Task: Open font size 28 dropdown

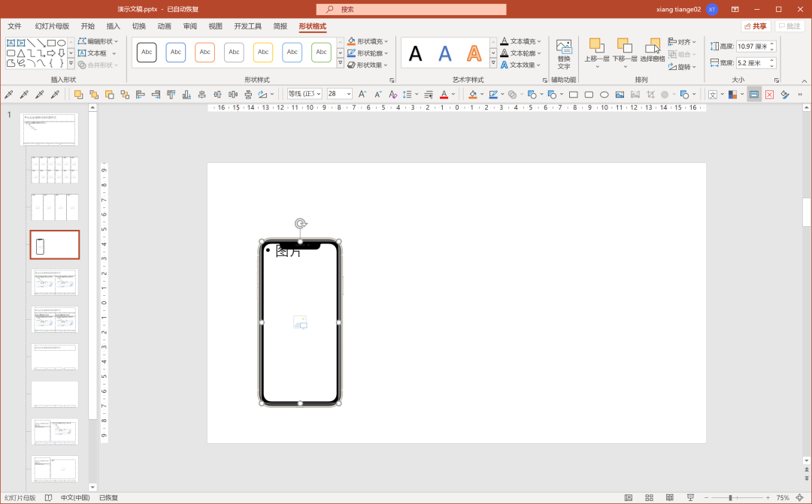Action: 348,95
